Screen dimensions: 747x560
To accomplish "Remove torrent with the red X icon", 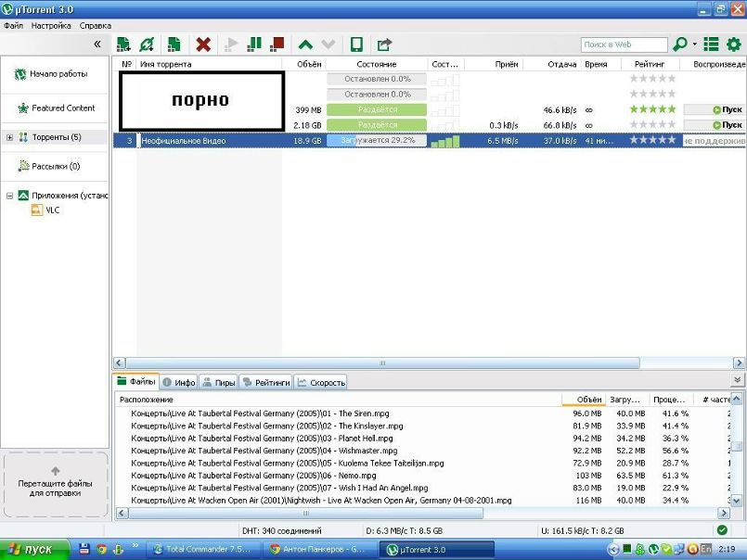I will click(203, 44).
